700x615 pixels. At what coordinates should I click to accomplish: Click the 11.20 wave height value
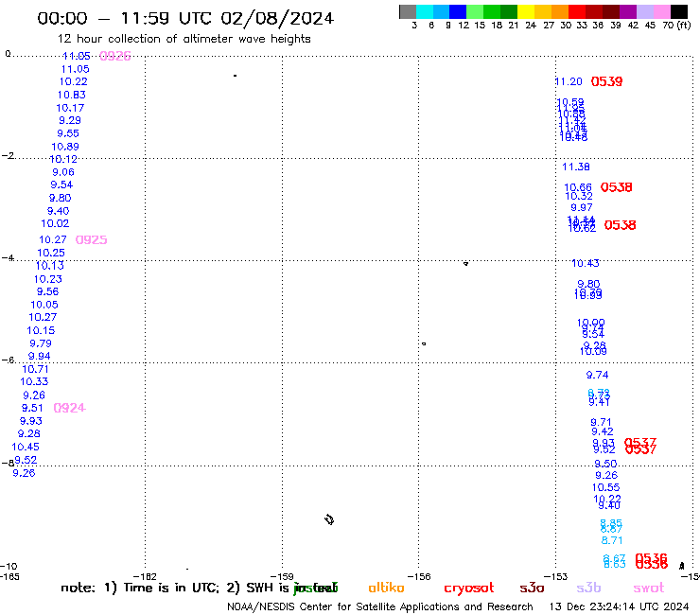pyautogui.click(x=569, y=81)
